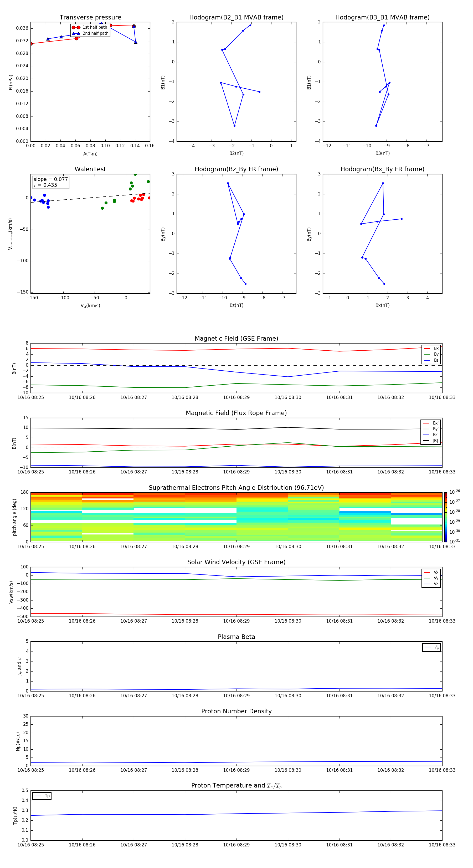The width and height of the screenshot is (473, 868).
Task: Click the 'Plasma Beta' plot title
Action: coord(236,637)
